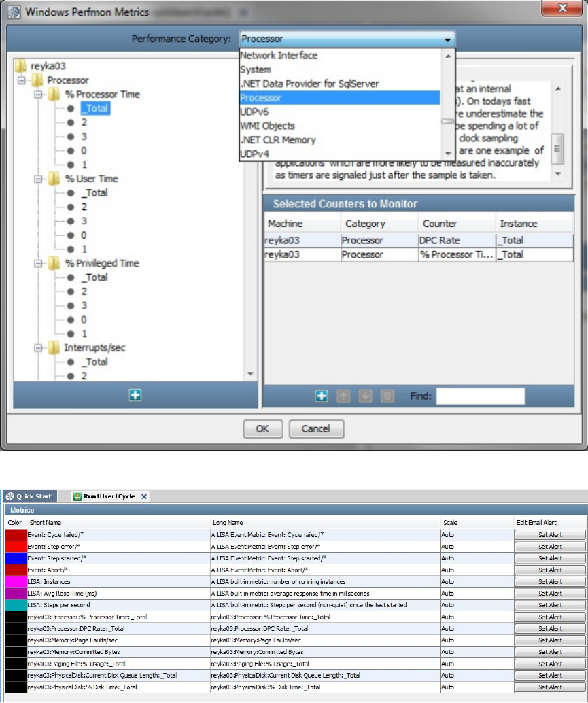The image size is (588, 703).
Task: Click reyka03 root folder icon
Action: pos(21,66)
